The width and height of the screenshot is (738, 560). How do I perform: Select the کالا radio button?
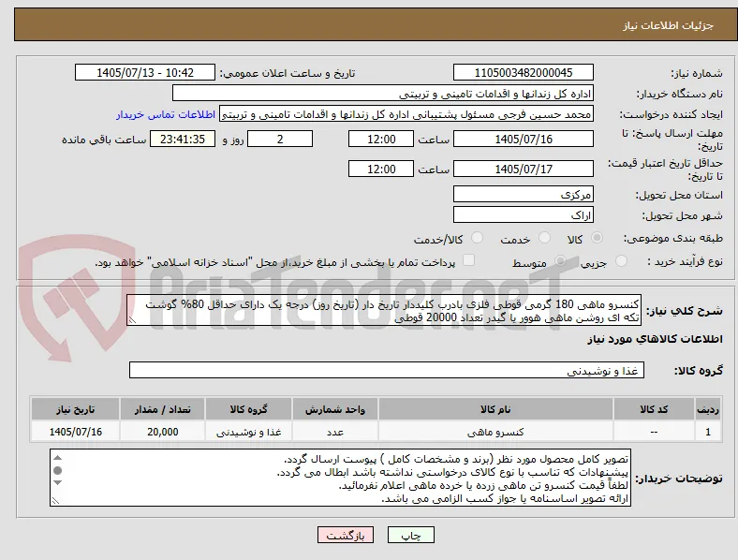point(597,238)
